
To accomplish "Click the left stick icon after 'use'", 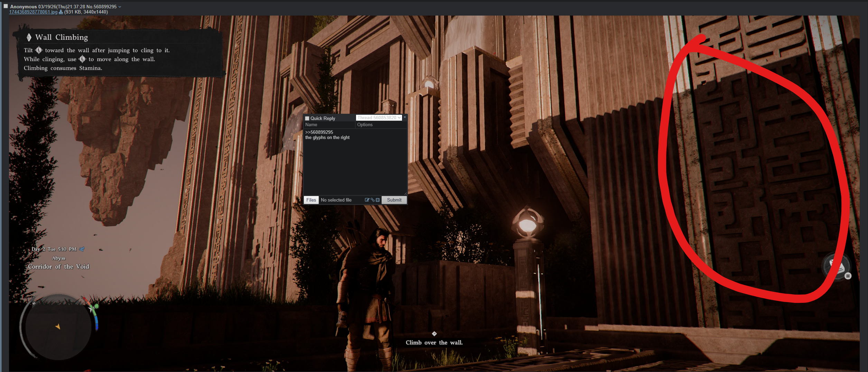I will click(x=82, y=59).
